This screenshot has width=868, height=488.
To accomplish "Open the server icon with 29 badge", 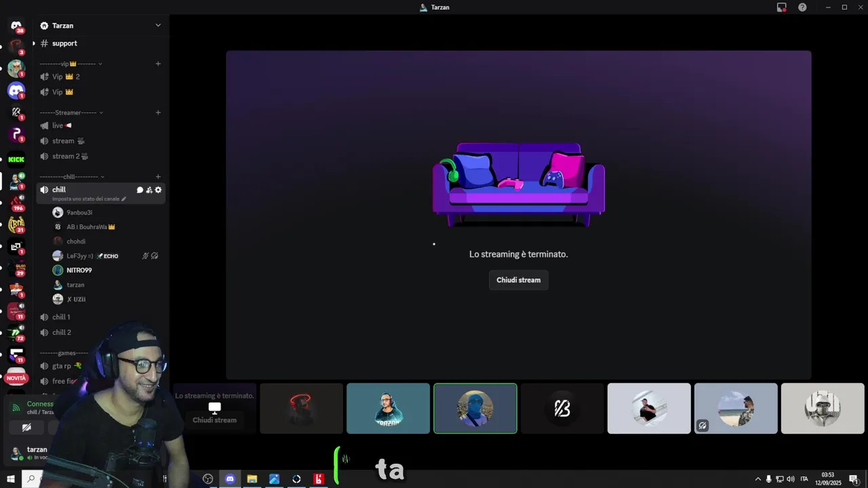I will [x=16, y=268].
